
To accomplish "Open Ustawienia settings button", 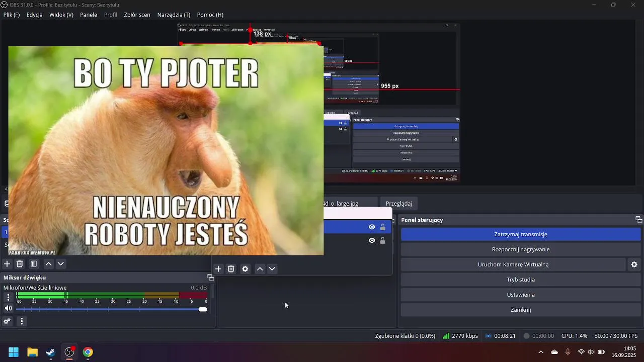I will click(x=521, y=295).
